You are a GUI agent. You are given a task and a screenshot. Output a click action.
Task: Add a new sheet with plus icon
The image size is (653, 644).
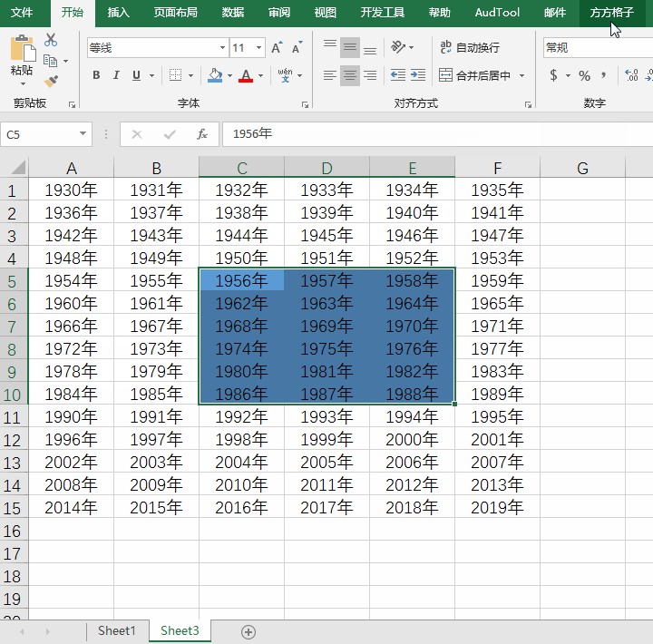[249, 632]
